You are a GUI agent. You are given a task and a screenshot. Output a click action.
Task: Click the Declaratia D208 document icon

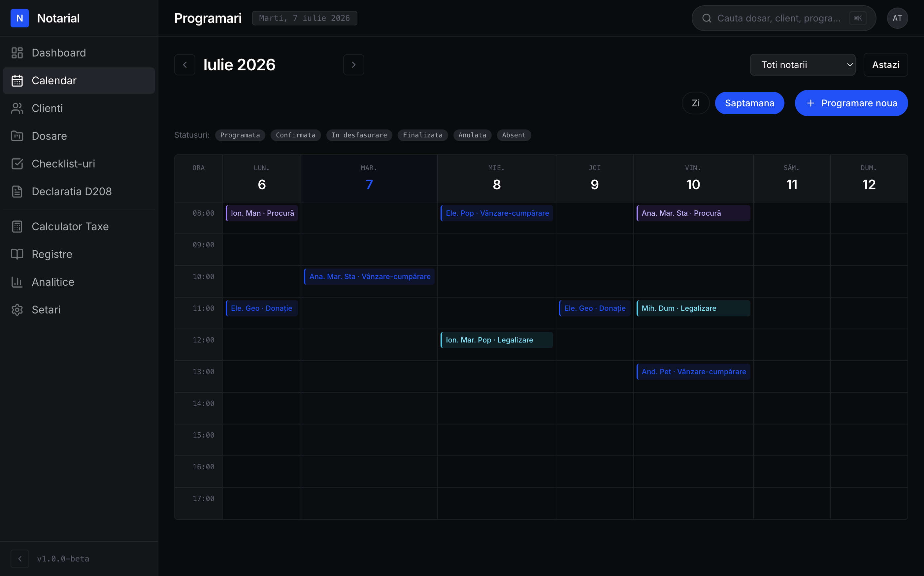point(17,191)
